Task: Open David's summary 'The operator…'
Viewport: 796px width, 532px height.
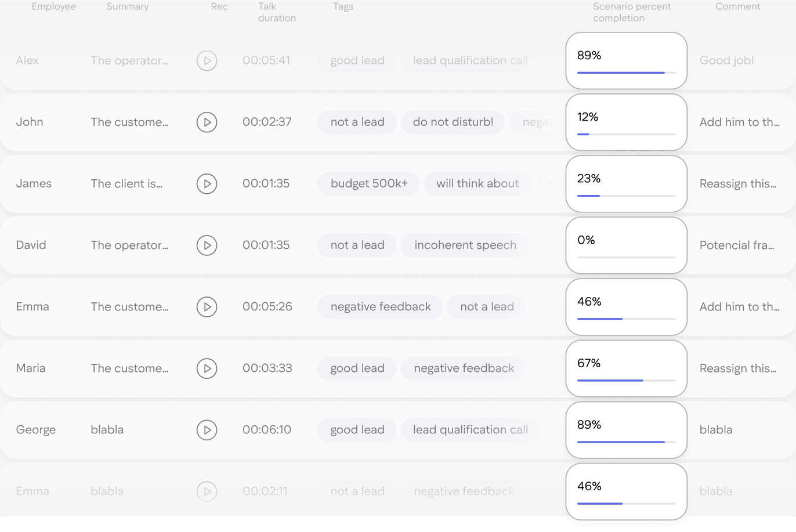Action: (129, 245)
